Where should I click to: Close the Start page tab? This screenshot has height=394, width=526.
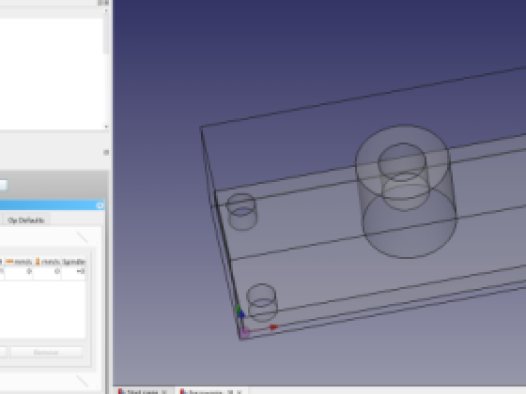pos(164,392)
